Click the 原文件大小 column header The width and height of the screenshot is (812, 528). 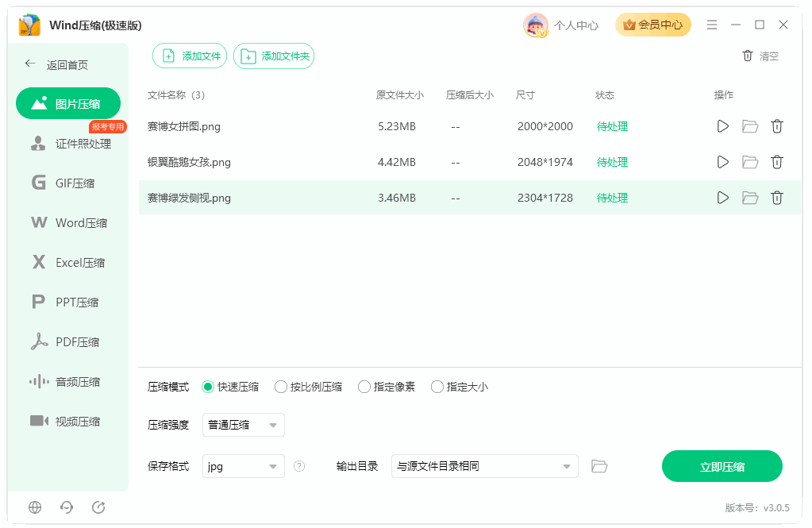click(x=400, y=94)
